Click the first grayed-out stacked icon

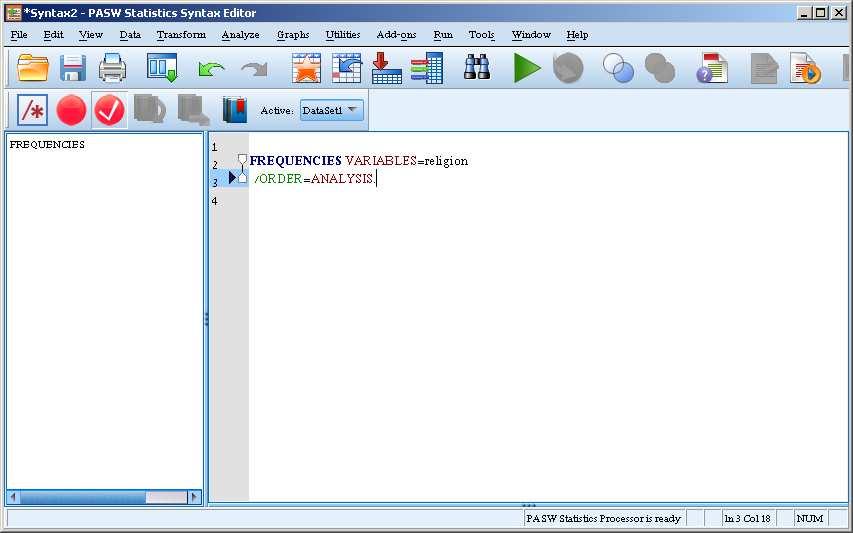coord(150,109)
